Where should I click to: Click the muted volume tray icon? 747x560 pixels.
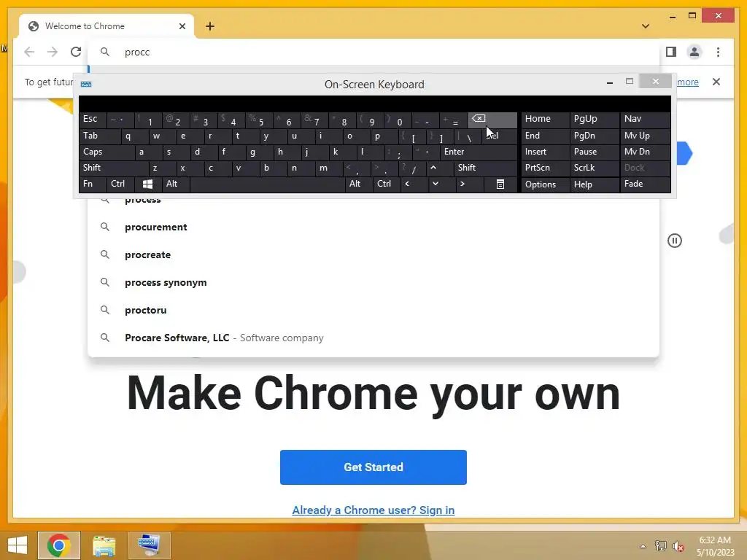(678, 546)
